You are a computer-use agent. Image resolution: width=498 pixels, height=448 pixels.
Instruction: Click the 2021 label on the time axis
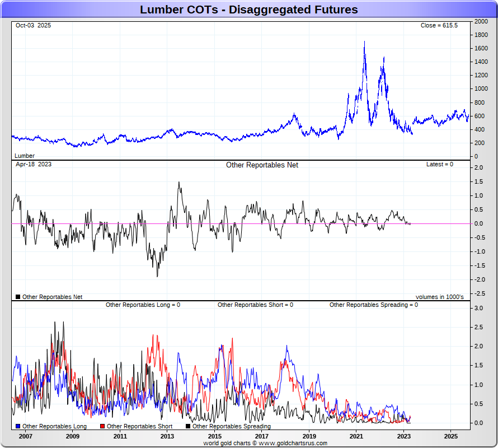tap(356, 436)
